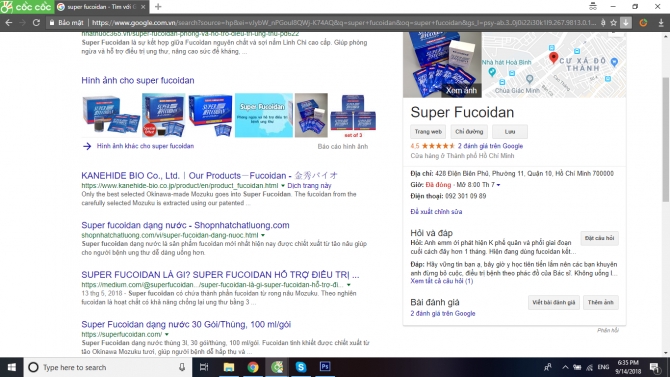Open Photoshop from the taskbar
670x377 pixels.
coord(325,367)
